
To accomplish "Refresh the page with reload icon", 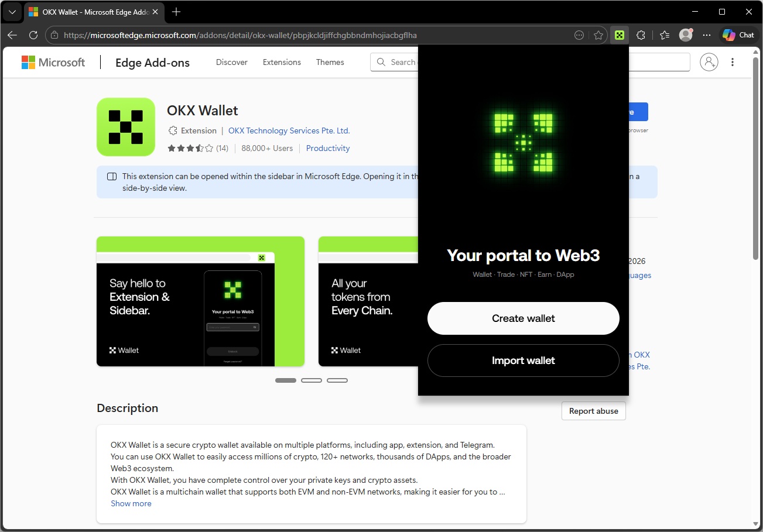I will (33, 35).
